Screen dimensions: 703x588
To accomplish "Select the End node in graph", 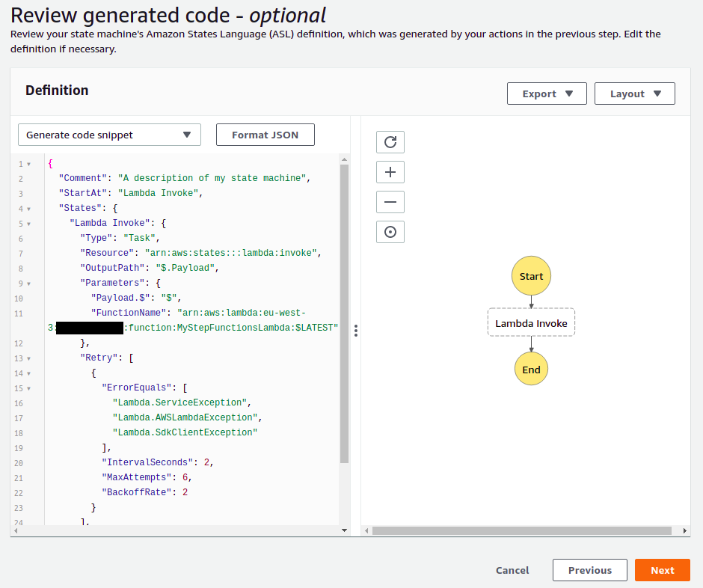I will 531,370.
